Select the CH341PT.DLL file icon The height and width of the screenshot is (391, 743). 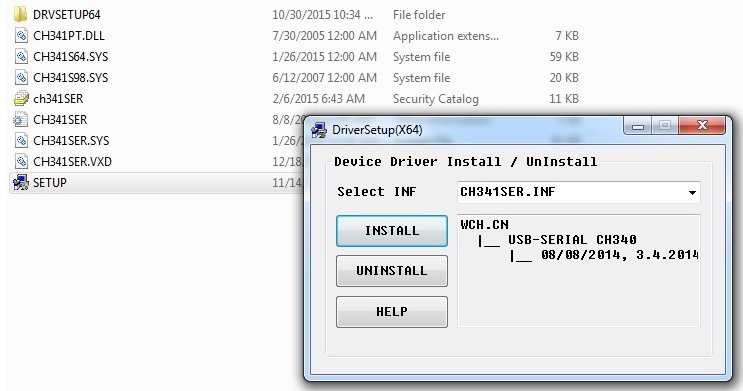21,36
